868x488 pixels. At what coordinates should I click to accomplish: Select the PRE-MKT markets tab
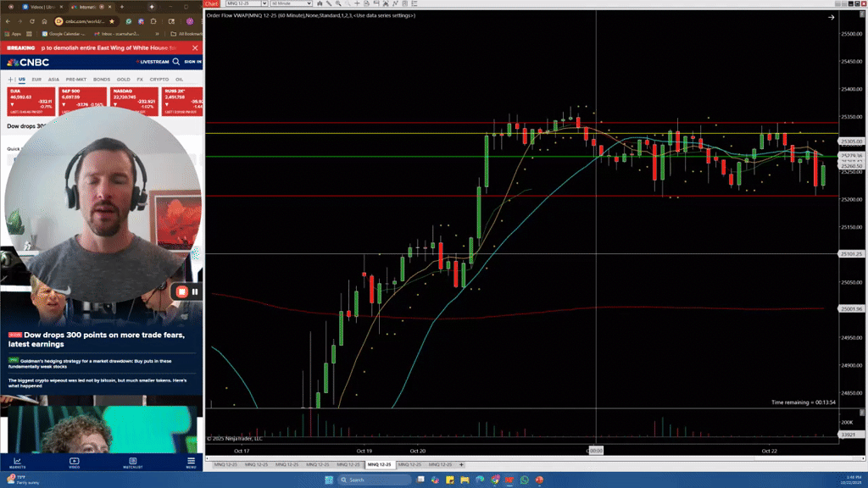(76, 79)
